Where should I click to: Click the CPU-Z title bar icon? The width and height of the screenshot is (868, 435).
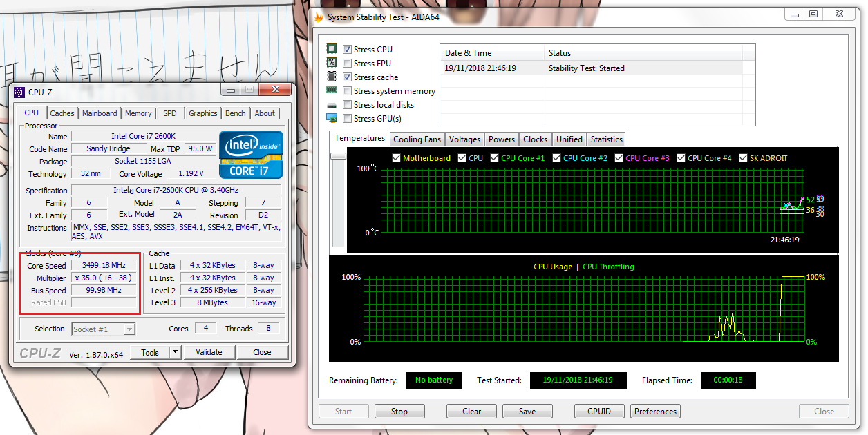click(x=19, y=92)
